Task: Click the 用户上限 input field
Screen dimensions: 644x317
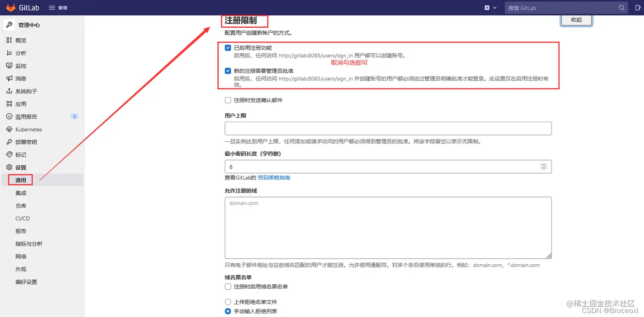Action: (388, 128)
